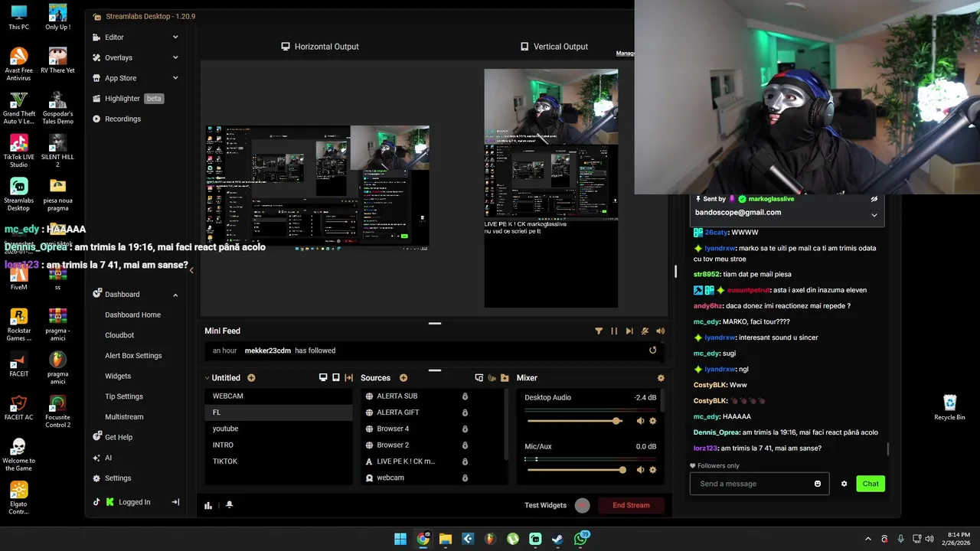Screen dimensions: 980x551
Task: Mute event sounds with speaker icon in Mini Feed
Action: (661, 331)
